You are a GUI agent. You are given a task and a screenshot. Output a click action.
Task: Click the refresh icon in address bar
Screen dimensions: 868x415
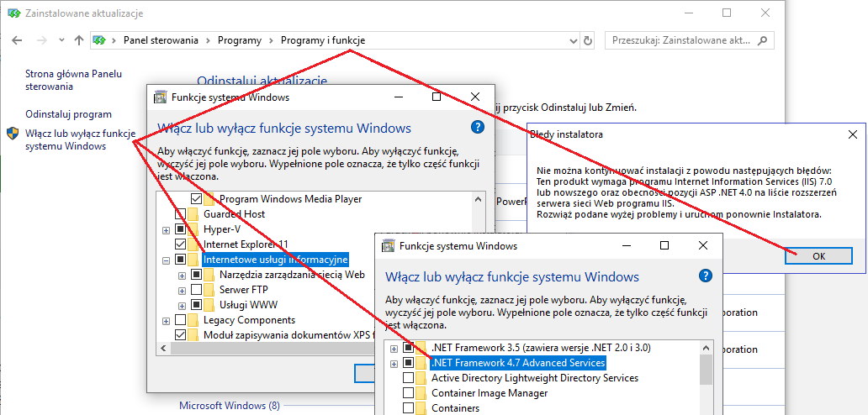tap(587, 40)
